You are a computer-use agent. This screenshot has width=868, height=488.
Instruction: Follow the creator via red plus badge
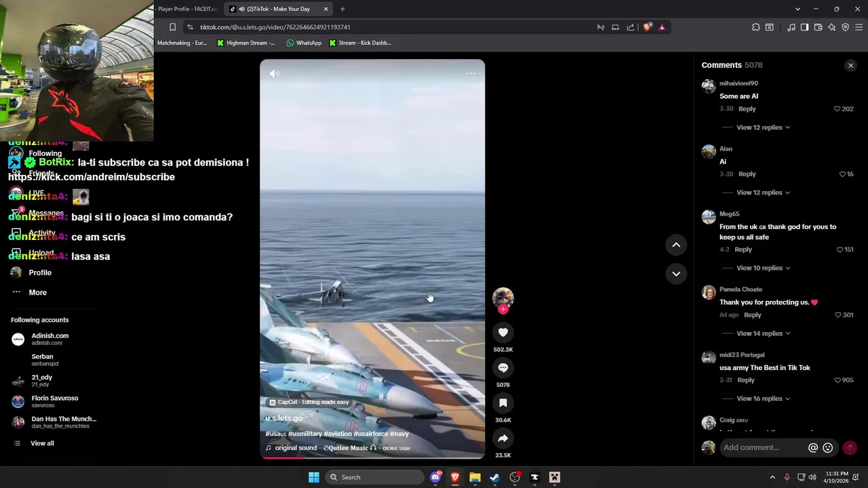(x=503, y=309)
